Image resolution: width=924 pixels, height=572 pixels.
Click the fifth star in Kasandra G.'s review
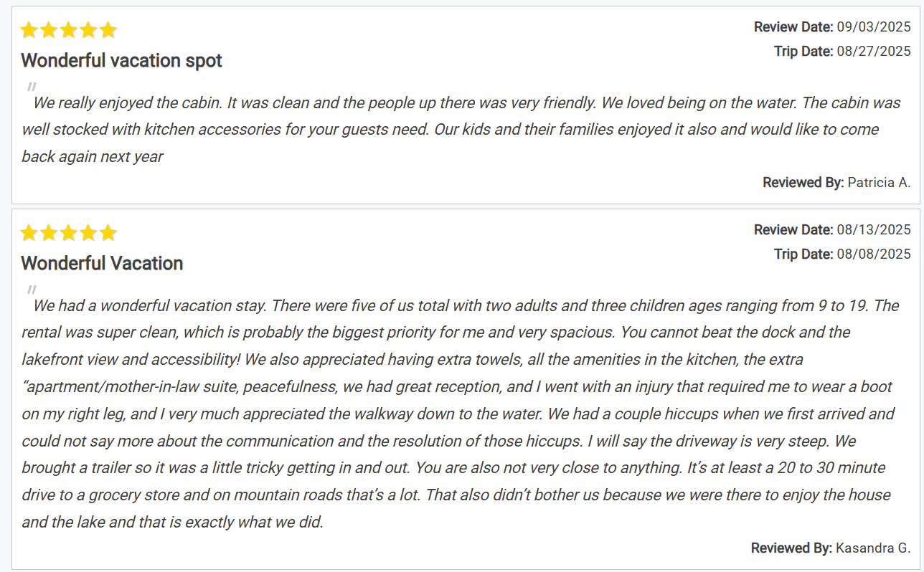108,233
